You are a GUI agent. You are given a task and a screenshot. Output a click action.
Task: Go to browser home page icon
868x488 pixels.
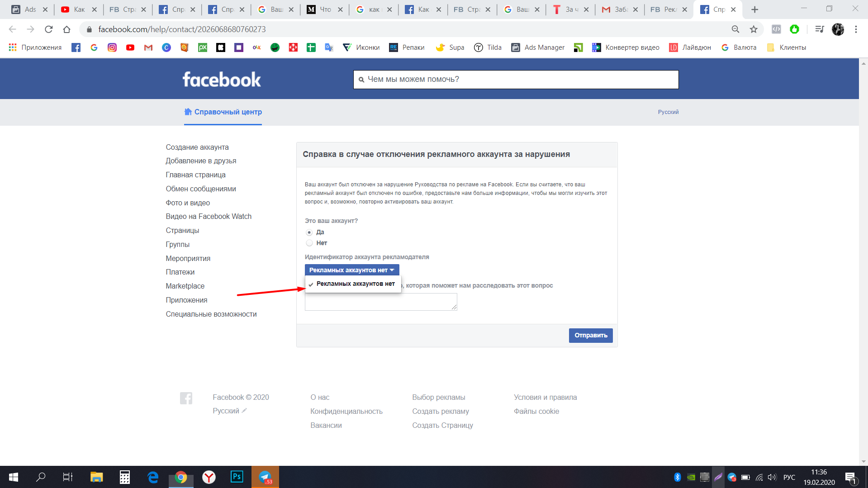(x=67, y=29)
